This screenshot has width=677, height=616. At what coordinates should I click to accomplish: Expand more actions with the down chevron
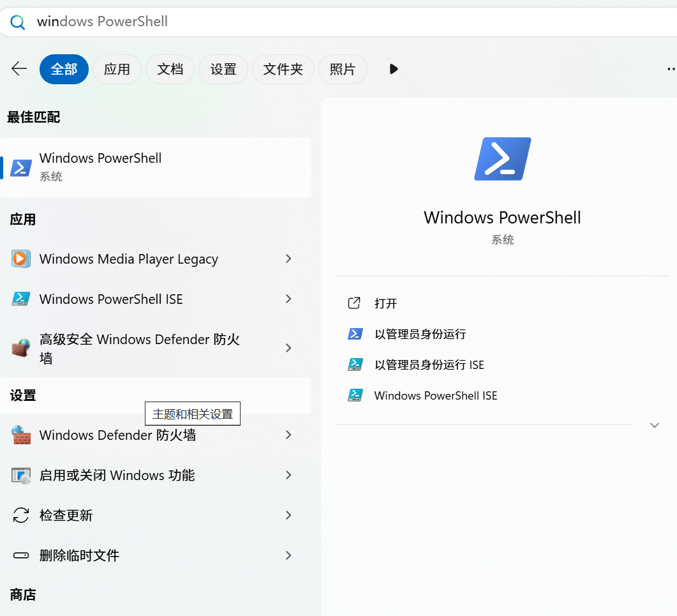pyautogui.click(x=654, y=425)
